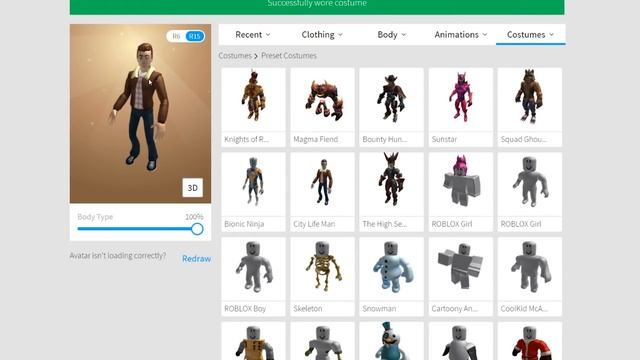Click the Snowman label text
This screenshot has height=360, width=640.
[x=379, y=309]
